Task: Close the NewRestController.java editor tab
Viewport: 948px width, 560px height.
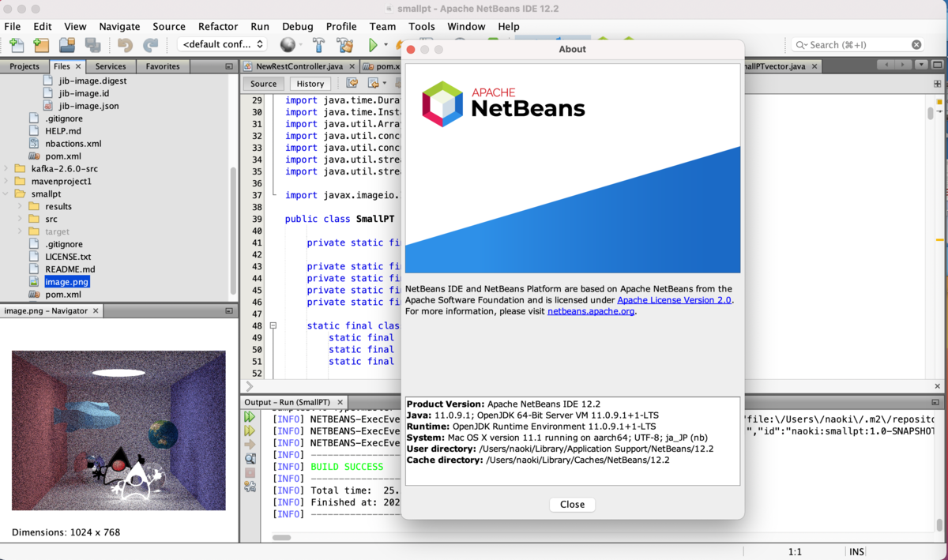Action: (351, 66)
